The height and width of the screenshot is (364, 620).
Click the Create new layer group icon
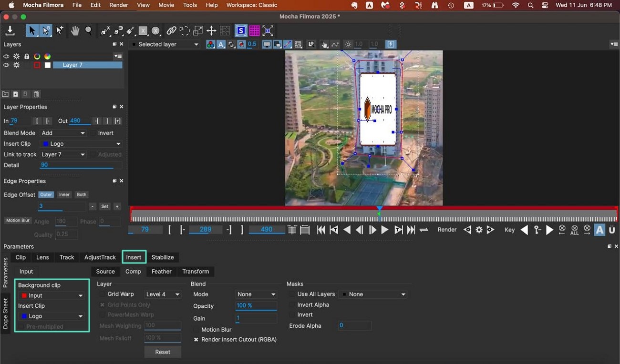6,94
